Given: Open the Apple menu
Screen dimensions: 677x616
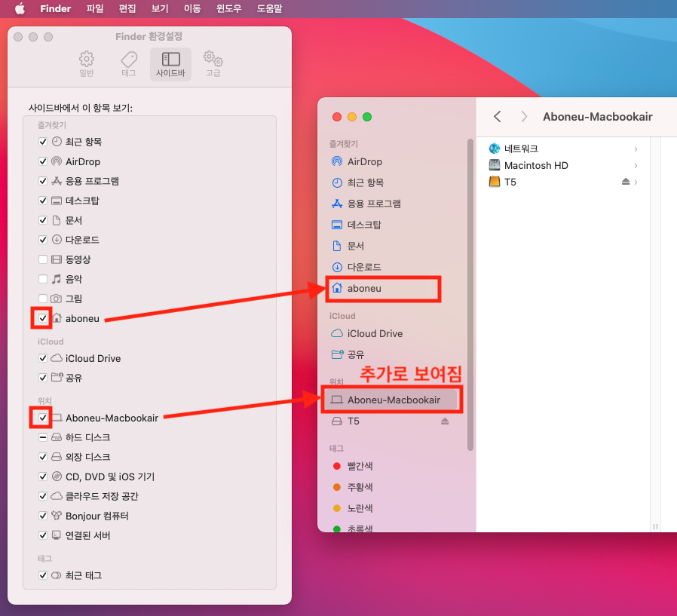Looking at the screenshot, I should coord(20,8).
